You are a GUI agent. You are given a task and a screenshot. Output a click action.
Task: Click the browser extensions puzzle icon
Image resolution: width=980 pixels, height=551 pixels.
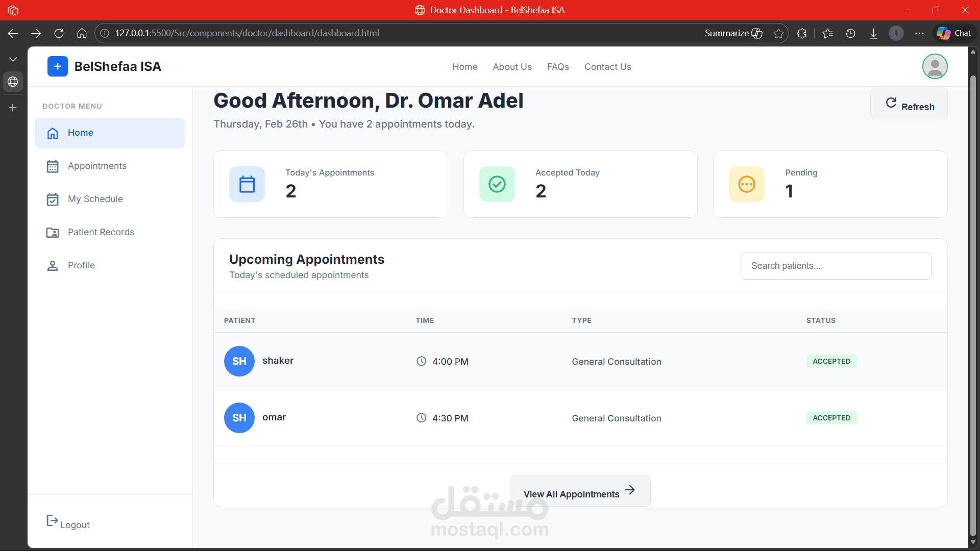802,33
